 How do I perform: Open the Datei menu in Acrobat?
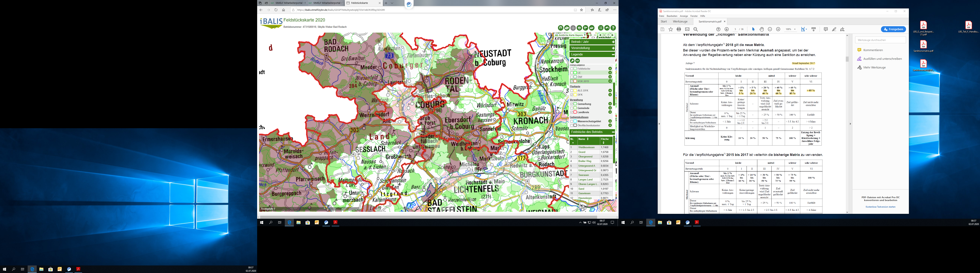(661, 16)
